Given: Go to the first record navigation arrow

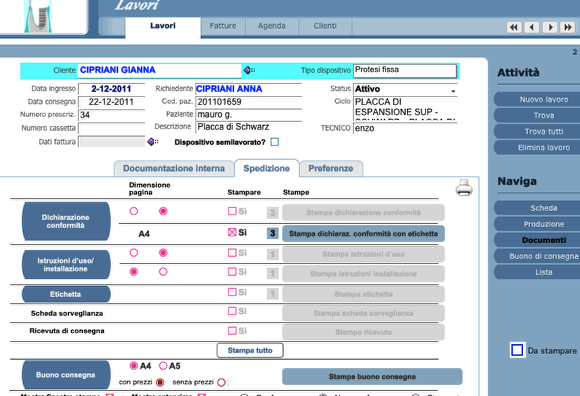Looking at the screenshot, I should pyautogui.click(x=514, y=27).
